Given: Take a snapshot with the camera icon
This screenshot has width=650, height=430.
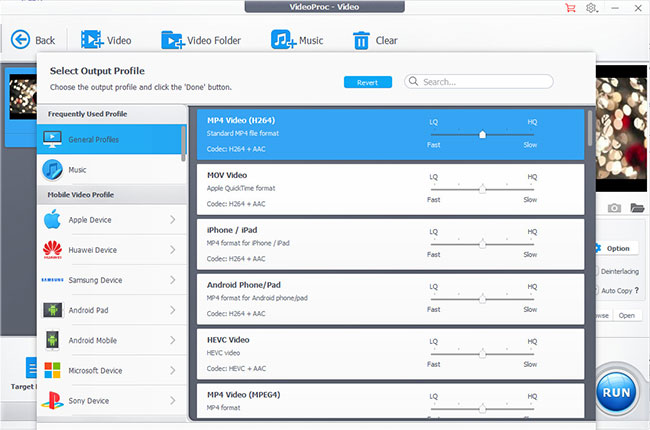Looking at the screenshot, I should [614, 208].
